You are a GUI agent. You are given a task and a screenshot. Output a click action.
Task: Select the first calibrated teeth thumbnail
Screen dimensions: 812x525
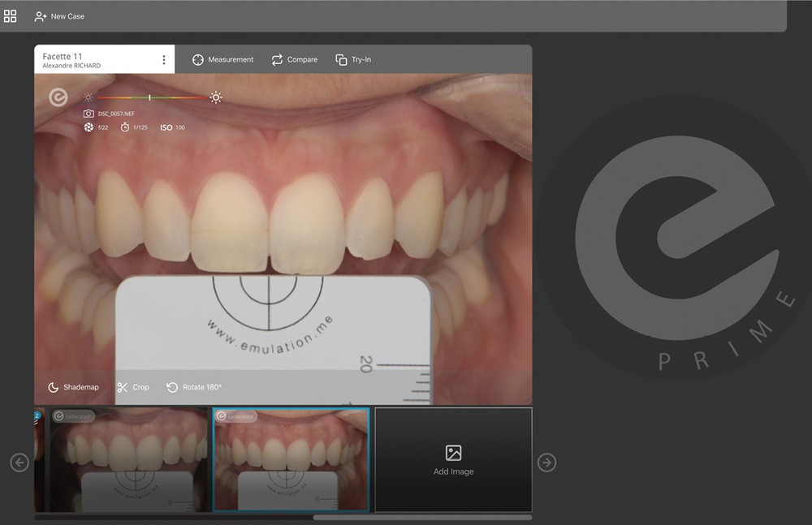pyautogui.click(x=127, y=459)
